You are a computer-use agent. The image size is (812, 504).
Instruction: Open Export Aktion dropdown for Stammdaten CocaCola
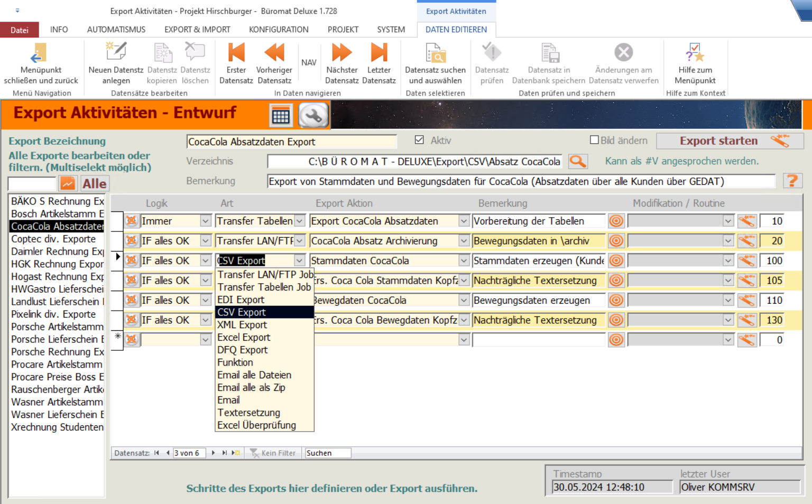click(x=464, y=261)
